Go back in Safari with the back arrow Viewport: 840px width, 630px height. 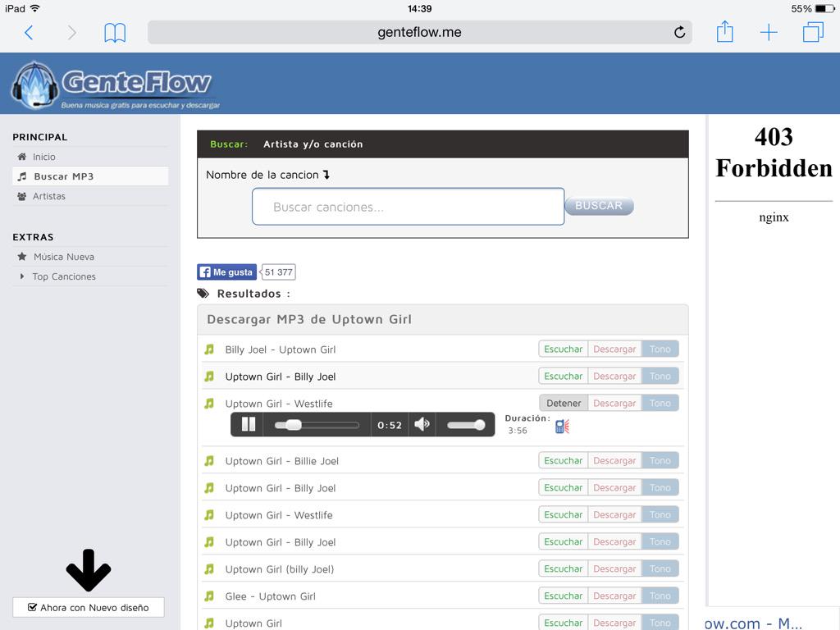(29, 33)
